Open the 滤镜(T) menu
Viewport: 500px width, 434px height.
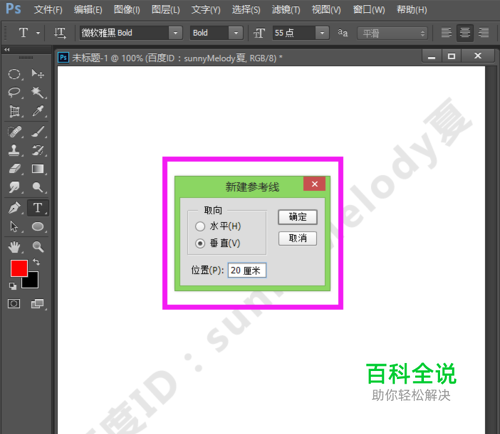point(286,10)
